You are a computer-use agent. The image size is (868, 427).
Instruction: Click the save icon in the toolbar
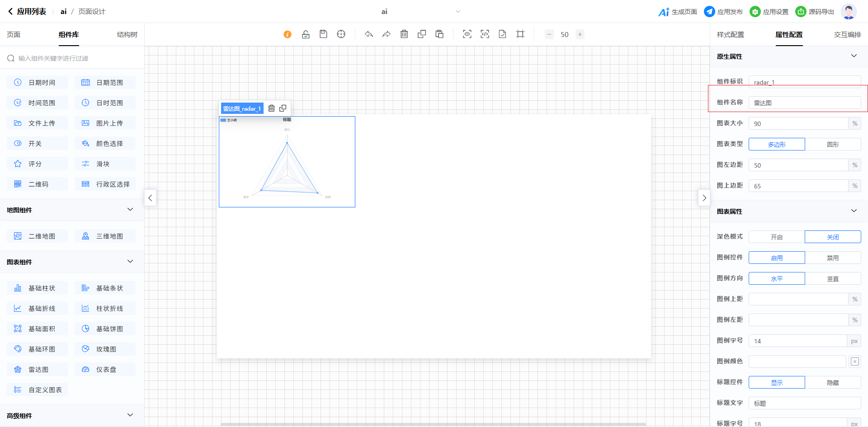[x=323, y=34]
